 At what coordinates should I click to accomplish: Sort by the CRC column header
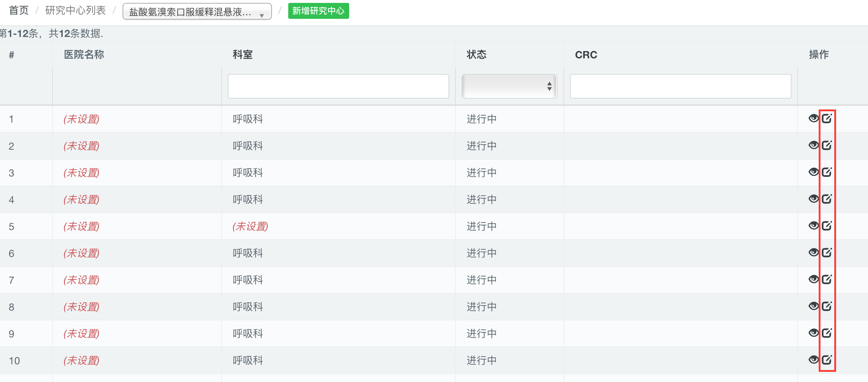pyautogui.click(x=586, y=55)
